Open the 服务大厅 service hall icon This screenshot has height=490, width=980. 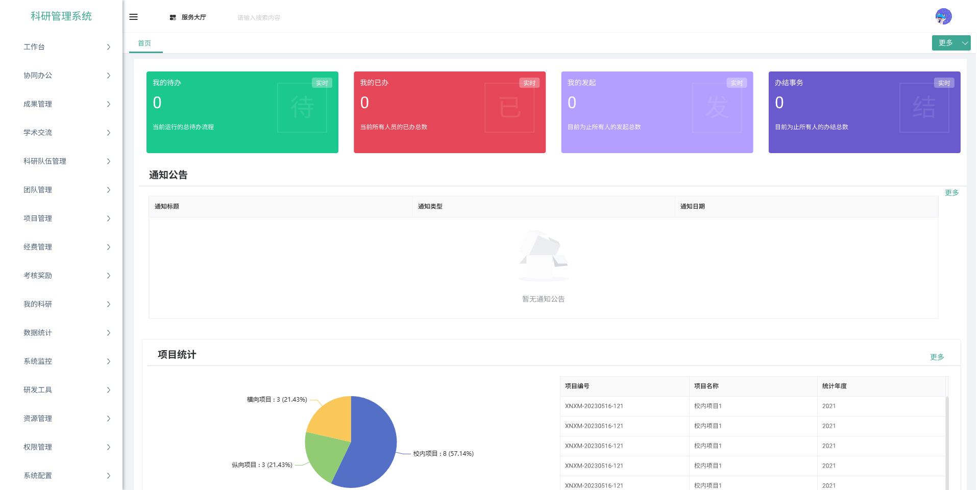[173, 17]
